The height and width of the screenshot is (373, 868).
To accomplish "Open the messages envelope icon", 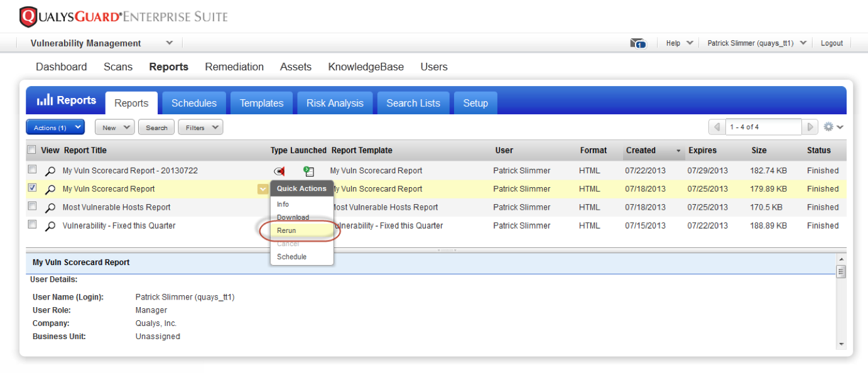I will (638, 43).
